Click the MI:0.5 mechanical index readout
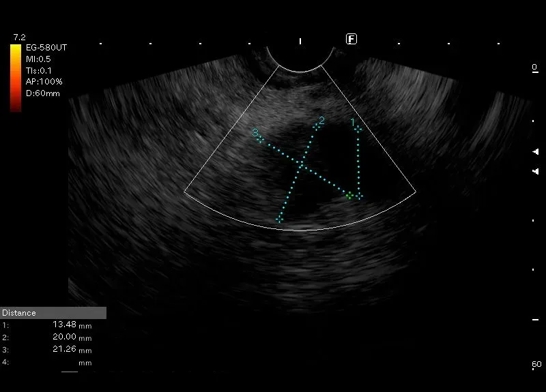 coord(38,59)
